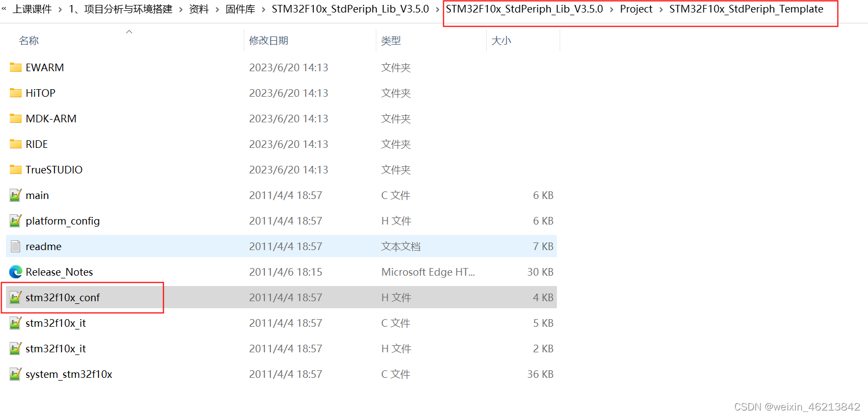Click the 文本文档 type cell
Screen dimensions: 868x417
pos(401,246)
